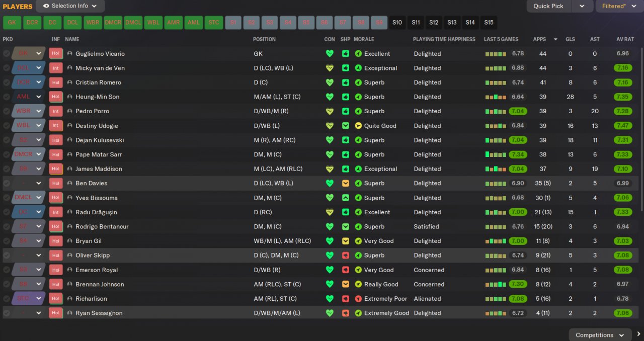Select the S1 substitute slot
This screenshot has height=341, width=644.
(233, 23)
